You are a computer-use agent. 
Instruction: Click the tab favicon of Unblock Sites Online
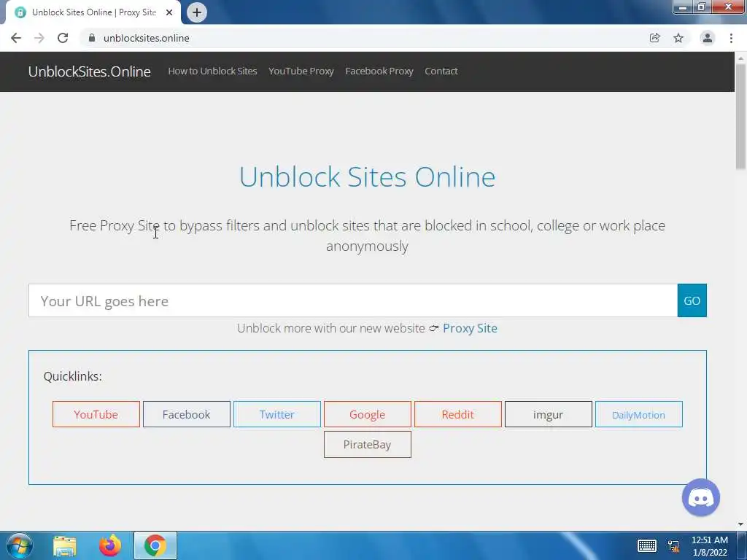click(20, 12)
